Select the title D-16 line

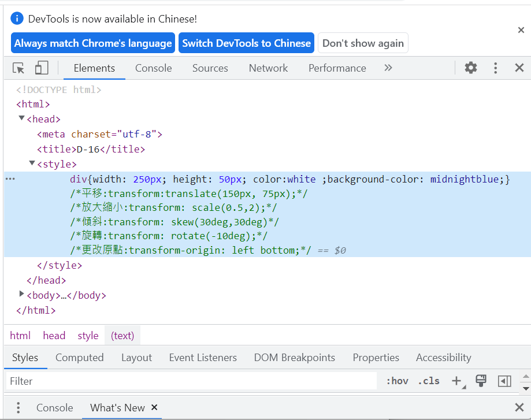[91, 149]
